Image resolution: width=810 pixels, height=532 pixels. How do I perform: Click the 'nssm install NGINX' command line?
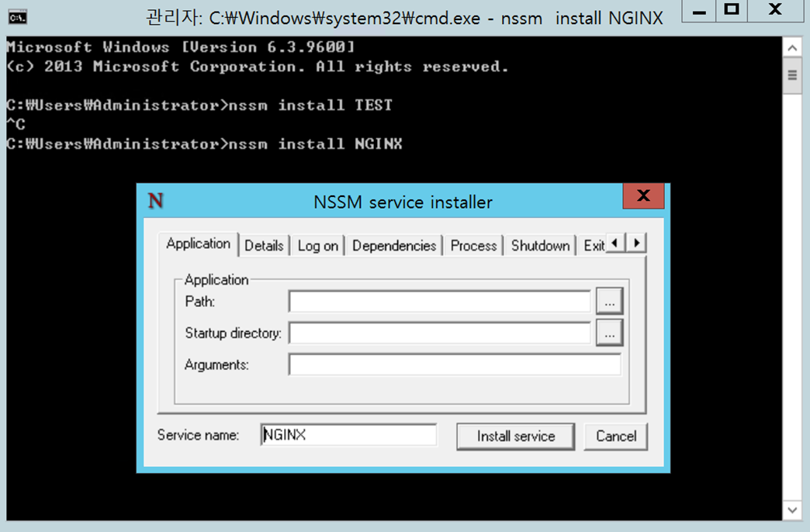205,144
